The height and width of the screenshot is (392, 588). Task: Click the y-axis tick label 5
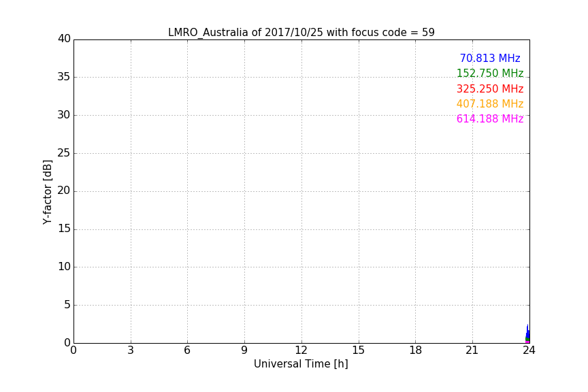(x=67, y=305)
